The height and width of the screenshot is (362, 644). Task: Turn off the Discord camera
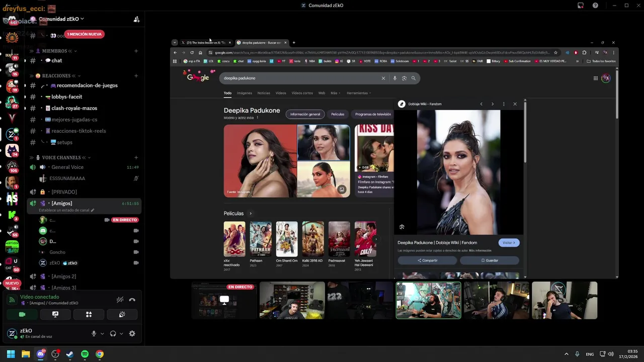point(22,314)
